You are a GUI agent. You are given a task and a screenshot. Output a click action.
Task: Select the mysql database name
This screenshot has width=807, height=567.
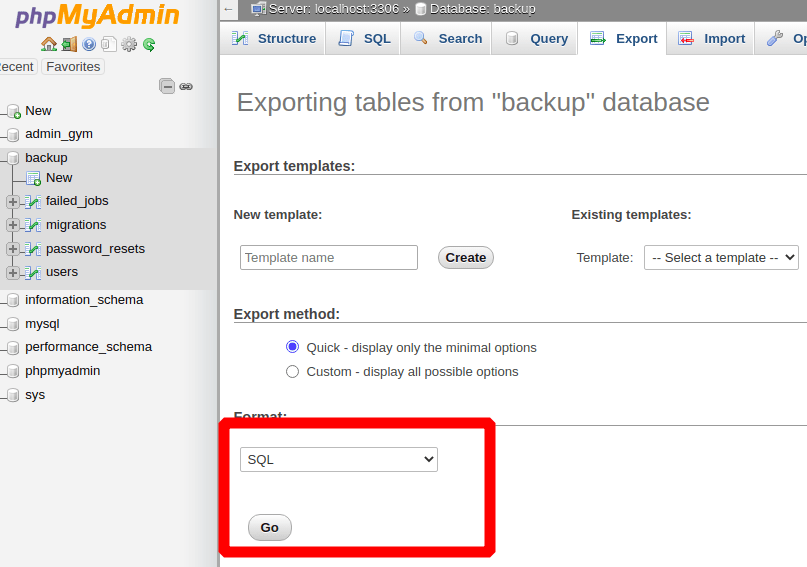point(42,324)
